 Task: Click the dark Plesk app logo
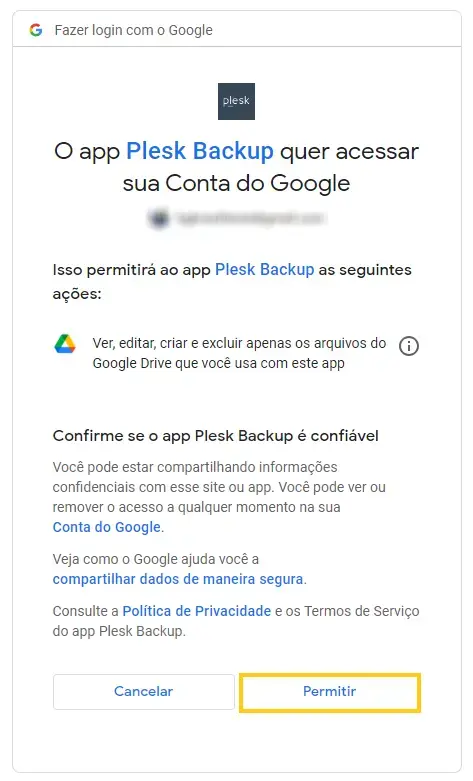click(236, 101)
